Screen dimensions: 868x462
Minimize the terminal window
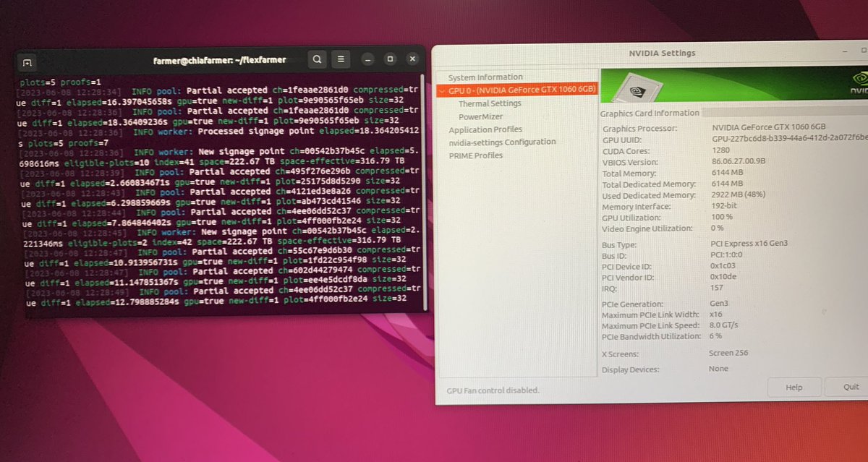(368, 59)
